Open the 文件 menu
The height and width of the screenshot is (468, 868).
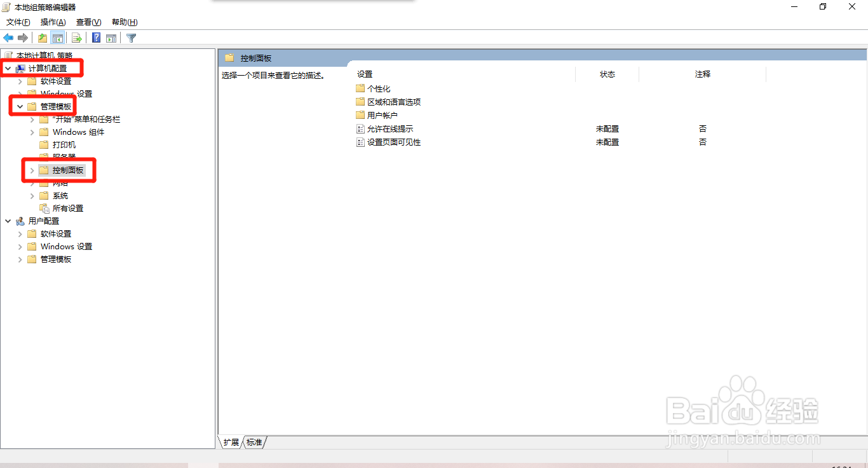click(x=18, y=22)
